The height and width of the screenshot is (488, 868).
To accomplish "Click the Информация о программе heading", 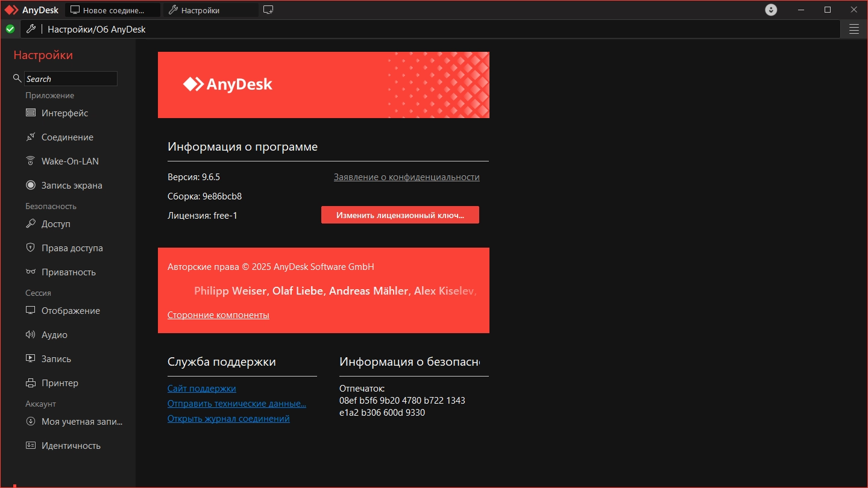I will click(x=242, y=147).
